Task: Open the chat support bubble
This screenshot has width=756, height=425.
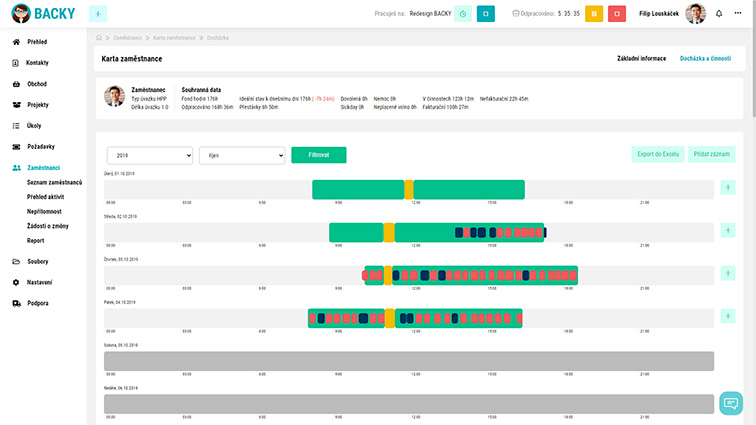Action: click(x=731, y=403)
